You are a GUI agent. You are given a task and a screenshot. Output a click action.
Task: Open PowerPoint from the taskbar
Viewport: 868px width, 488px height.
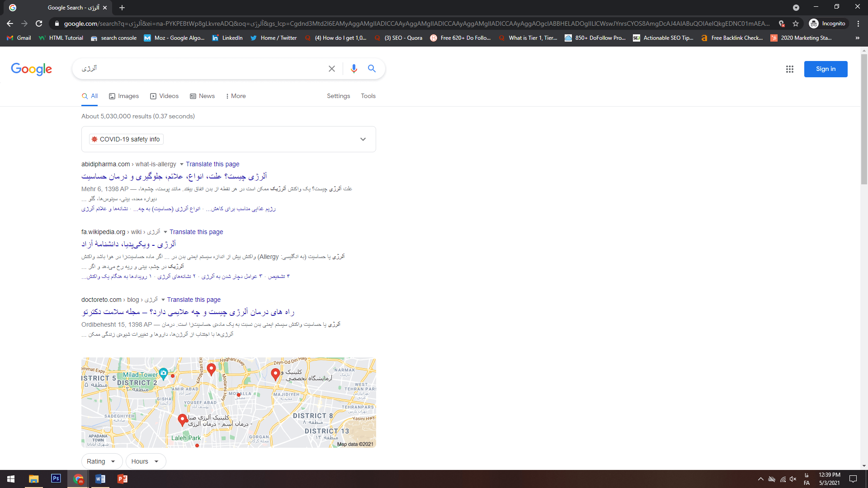pyautogui.click(x=122, y=479)
